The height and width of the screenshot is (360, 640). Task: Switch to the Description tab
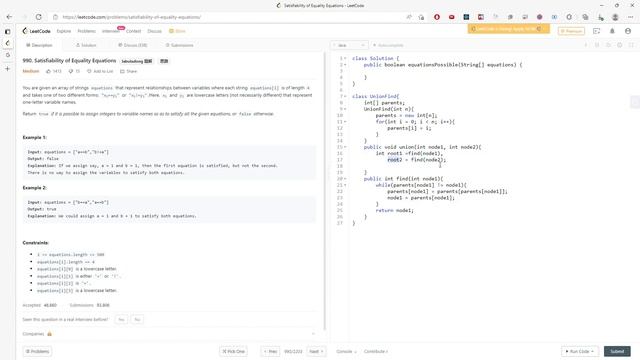click(x=39, y=45)
